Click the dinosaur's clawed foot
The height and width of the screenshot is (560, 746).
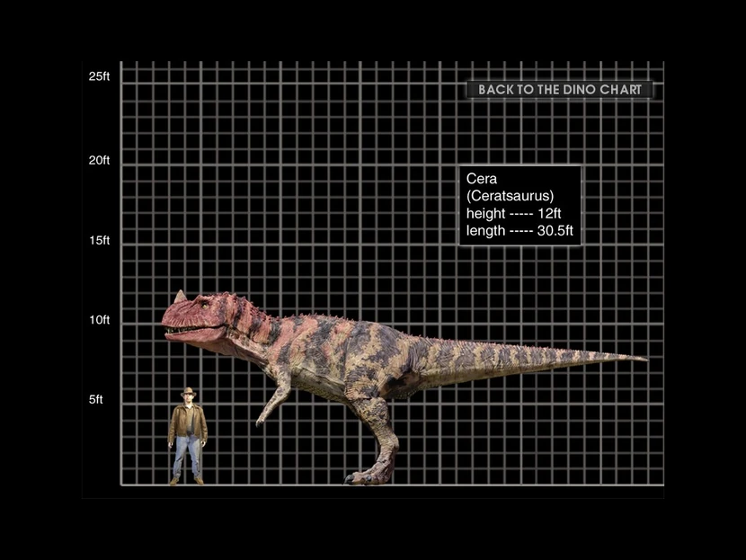pyautogui.click(x=370, y=474)
